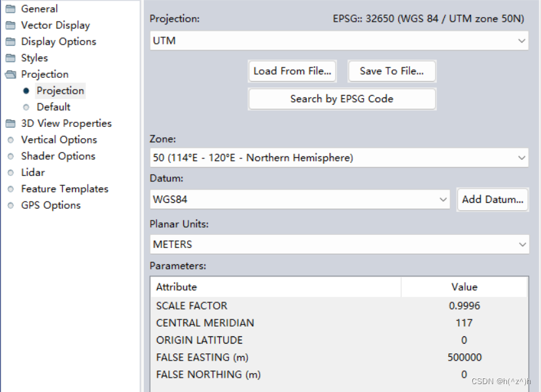Click the FALSE NORTHING value 0

pos(464,374)
